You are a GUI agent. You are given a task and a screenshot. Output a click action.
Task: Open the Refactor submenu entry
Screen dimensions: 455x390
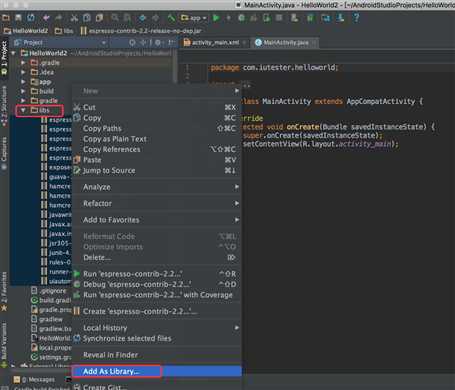tap(157, 203)
